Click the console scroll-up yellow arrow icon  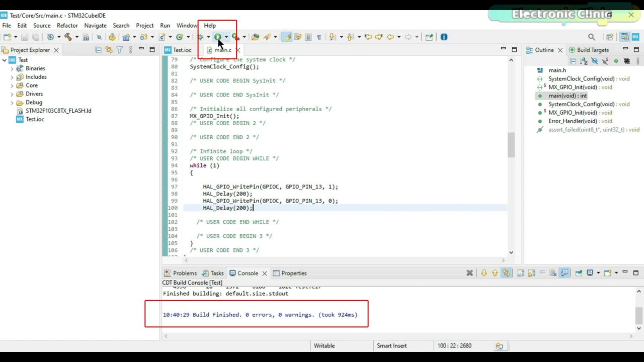(x=495, y=273)
